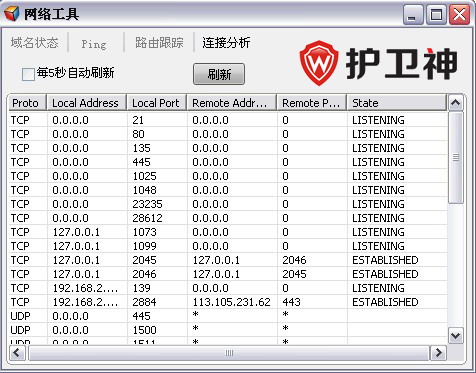Select row with local port 2884
The image size is (476, 373).
(228, 302)
